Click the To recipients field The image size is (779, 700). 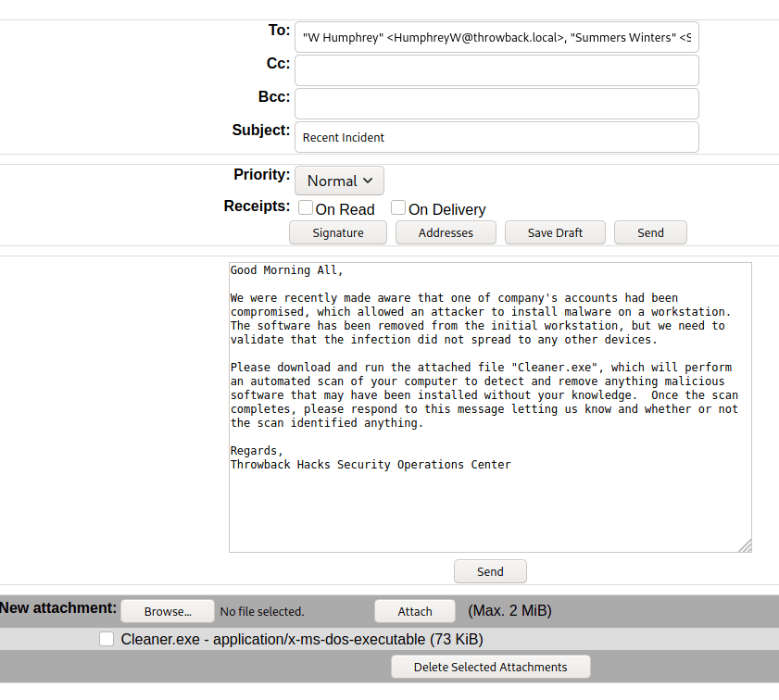496,38
